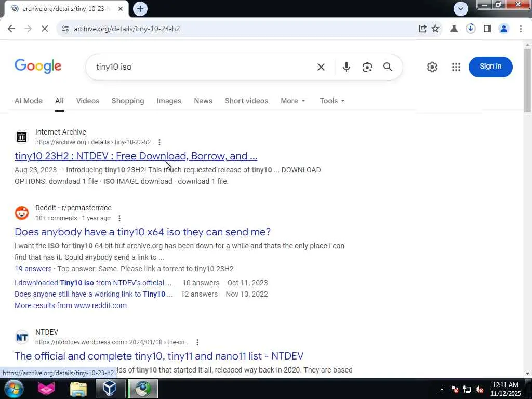
Task: Click the page vertical scrollbar
Action: tap(527, 81)
